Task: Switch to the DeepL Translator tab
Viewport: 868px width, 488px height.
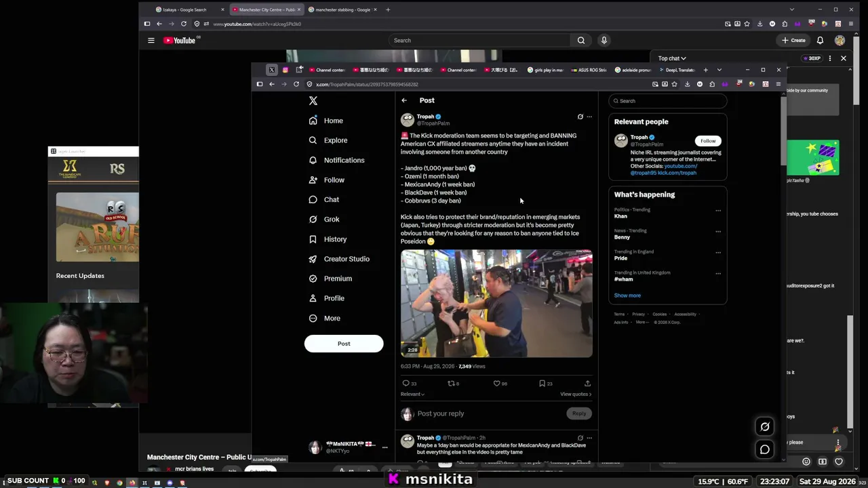Action: tap(678, 70)
